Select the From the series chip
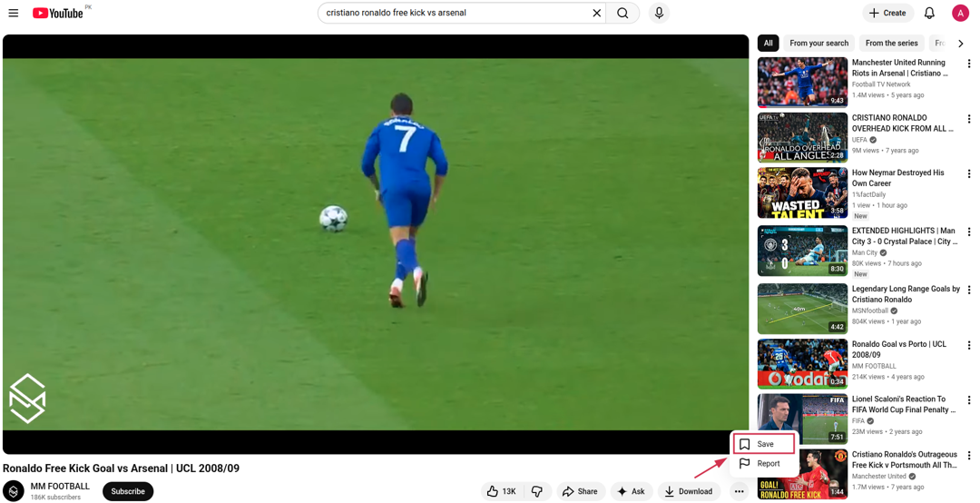 (x=891, y=44)
